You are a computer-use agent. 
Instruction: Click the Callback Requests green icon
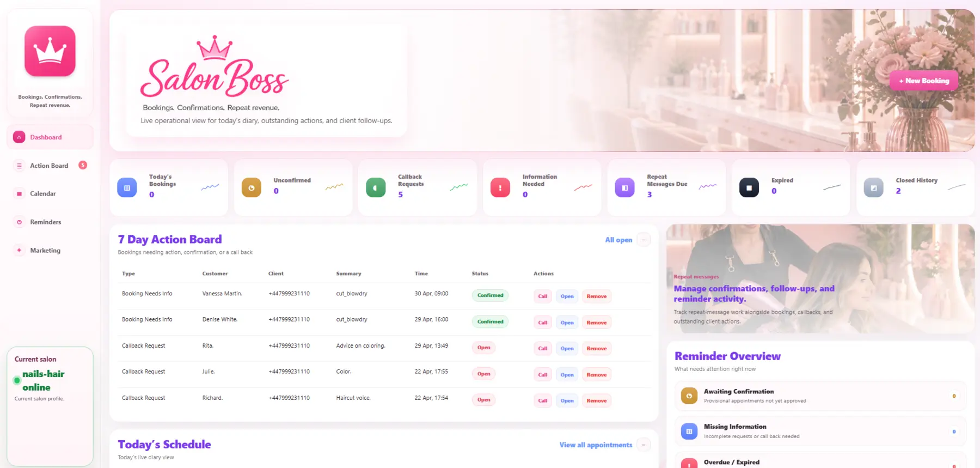376,188
